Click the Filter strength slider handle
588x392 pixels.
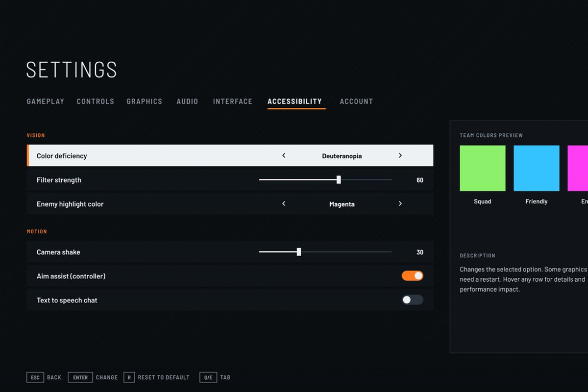click(339, 180)
